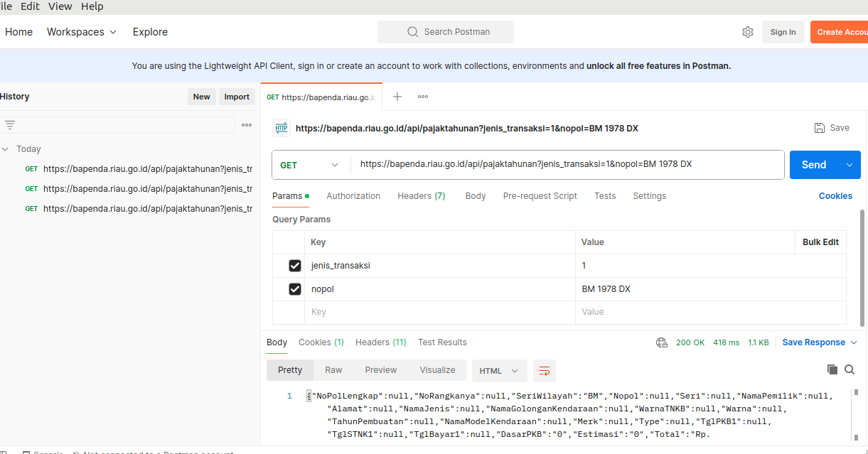Open the View menu
868x454 pixels.
pos(60,6)
